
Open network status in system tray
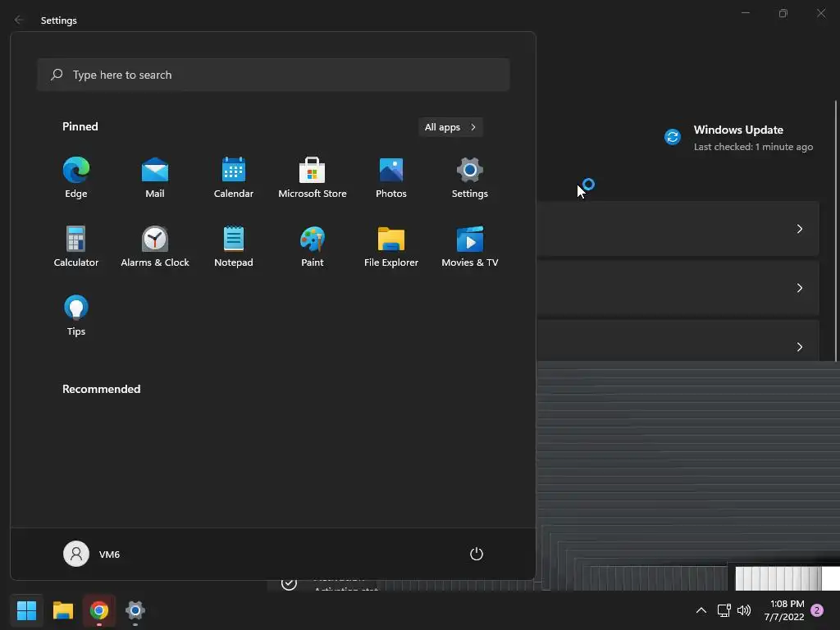pos(724,610)
